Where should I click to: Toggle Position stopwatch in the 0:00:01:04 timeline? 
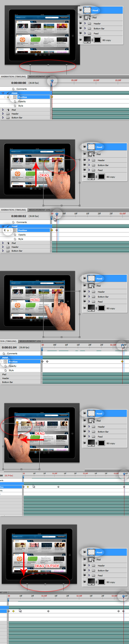point(5,362)
